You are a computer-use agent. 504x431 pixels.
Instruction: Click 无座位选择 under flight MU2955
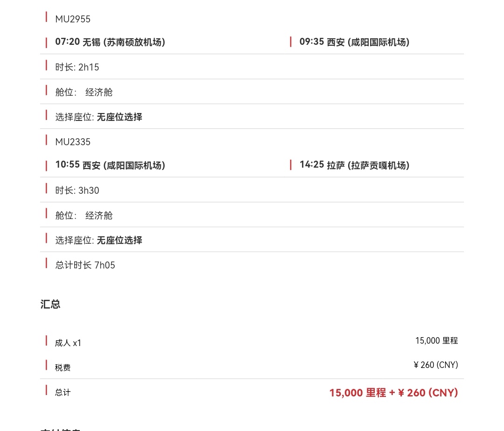pyautogui.click(x=119, y=117)
